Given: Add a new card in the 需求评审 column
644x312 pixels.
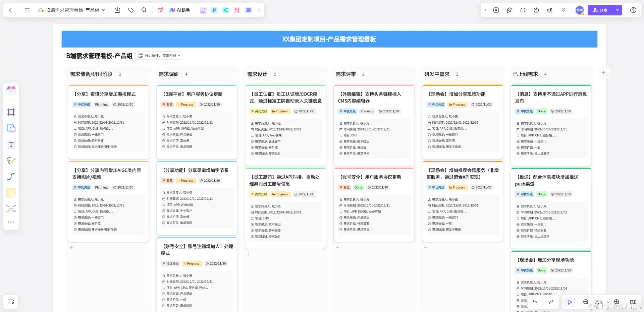Looking at the screenshot, I should 337,247.
